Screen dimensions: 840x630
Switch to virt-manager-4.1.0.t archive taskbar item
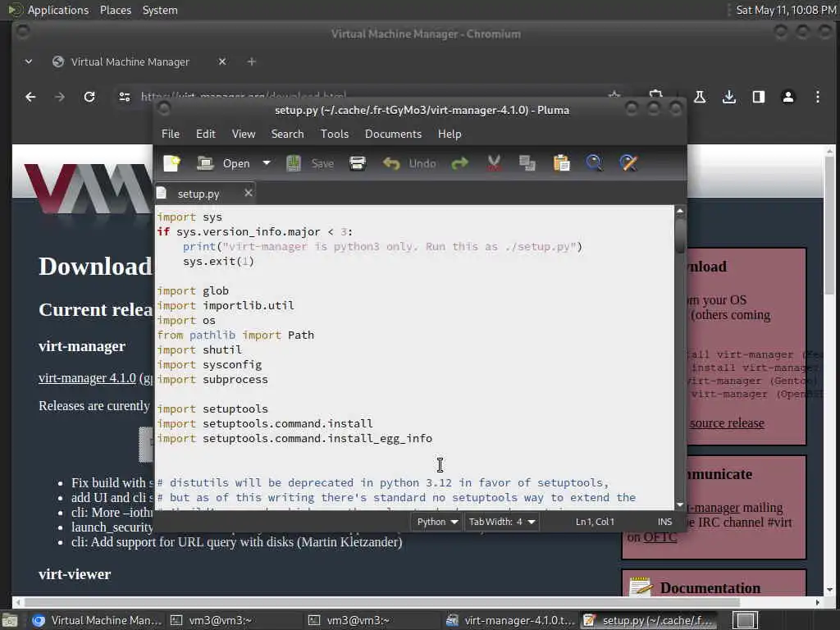pyautogui.click(x=510, y=620)
